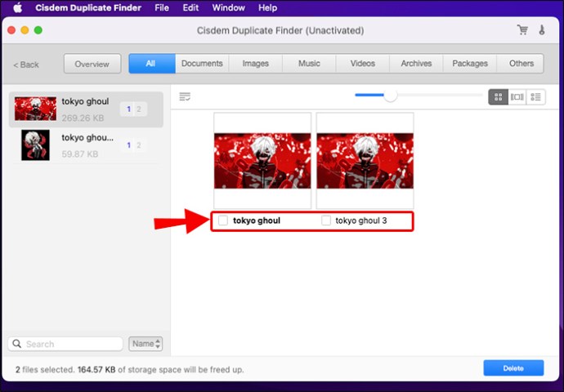
Task: Click the magnifier icon in search box
Action: [17, 344]
